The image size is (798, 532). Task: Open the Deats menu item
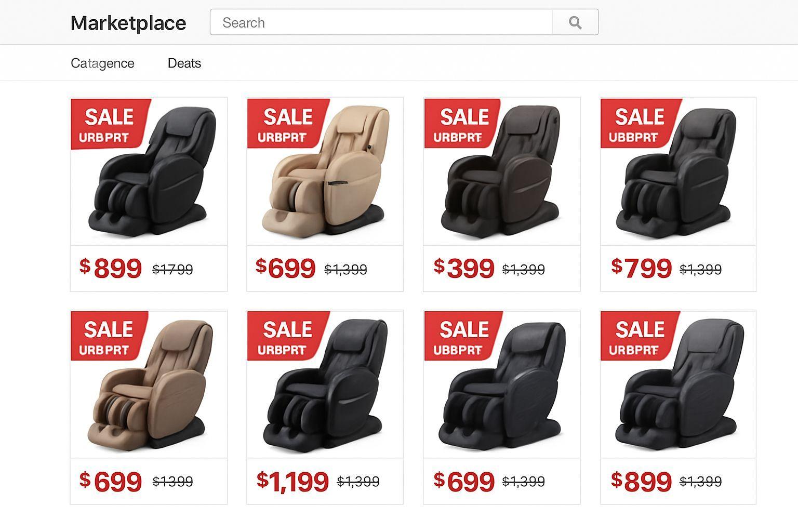point(184,63)
